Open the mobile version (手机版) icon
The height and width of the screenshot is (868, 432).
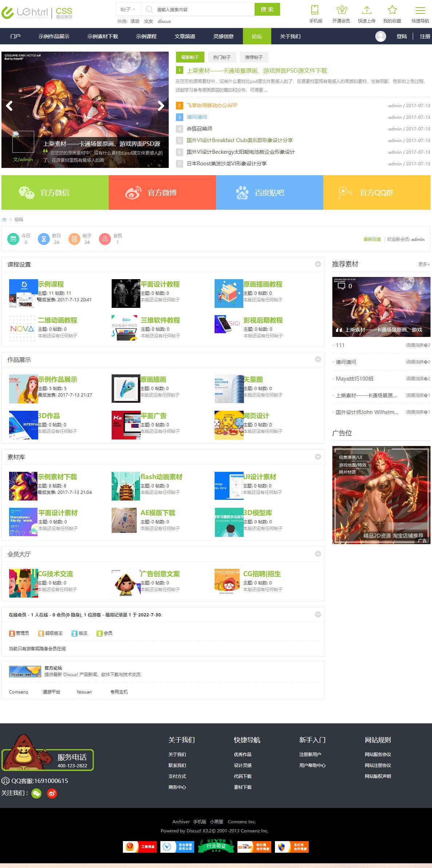315,10
